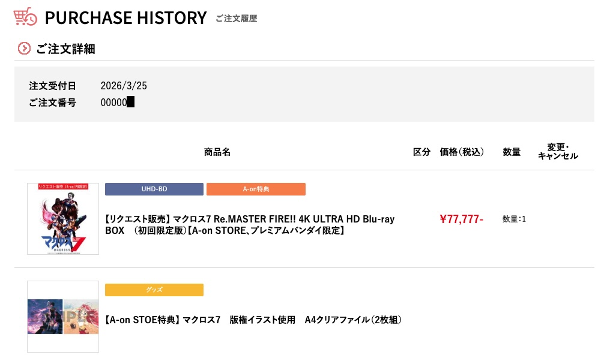Click the yellow グッズ badge
Image resolution: width=610 pixels, height=364 pixels.
(x=154, y=290)
